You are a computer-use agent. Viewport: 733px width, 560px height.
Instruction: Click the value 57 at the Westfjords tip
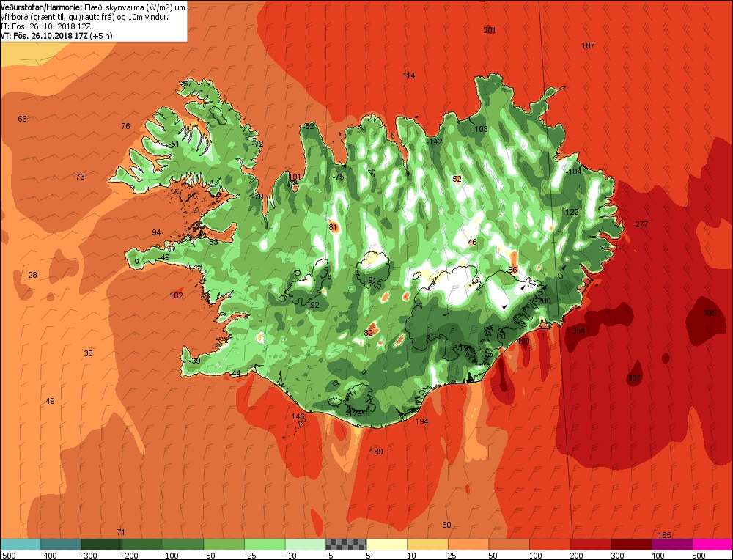(187, 84)
